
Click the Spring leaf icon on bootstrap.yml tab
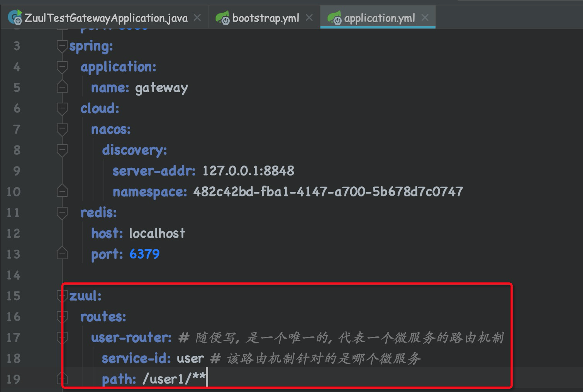click(222, 18)
